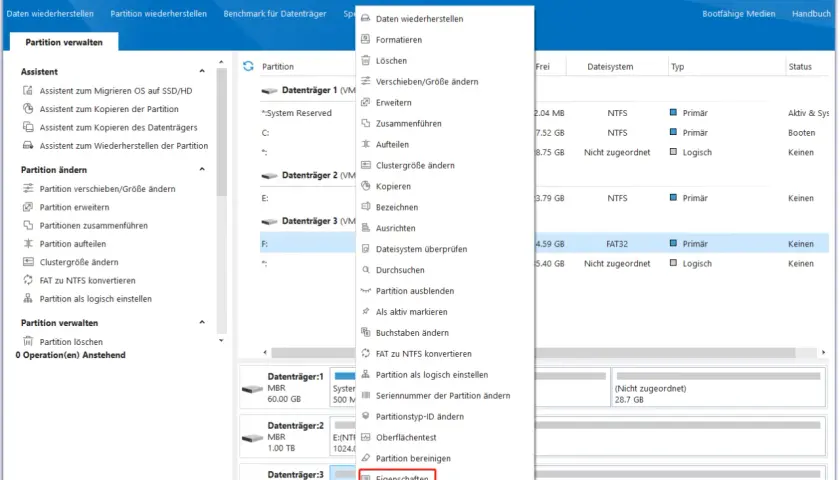Click right arrow of horizontal scrollbar
Image resolution: width=840 pixels, height=480 pixels.
coord(823,352)
